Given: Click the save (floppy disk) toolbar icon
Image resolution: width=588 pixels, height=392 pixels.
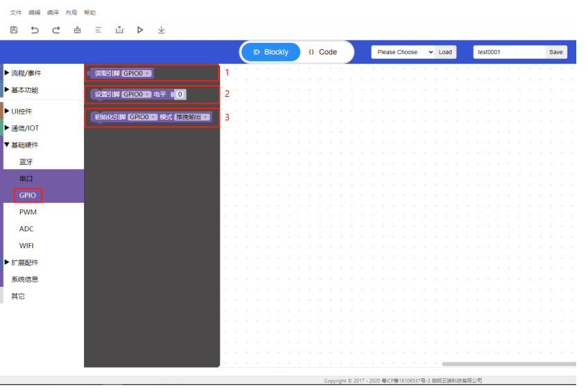Looking at the screenshot, I should (14, 30).
